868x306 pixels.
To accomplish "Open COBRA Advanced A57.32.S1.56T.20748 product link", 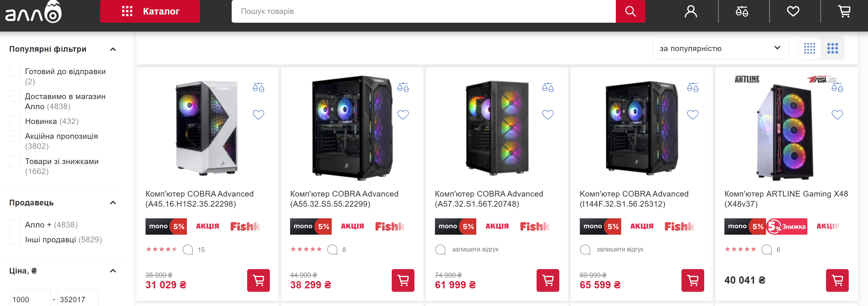I will [489, 199].
